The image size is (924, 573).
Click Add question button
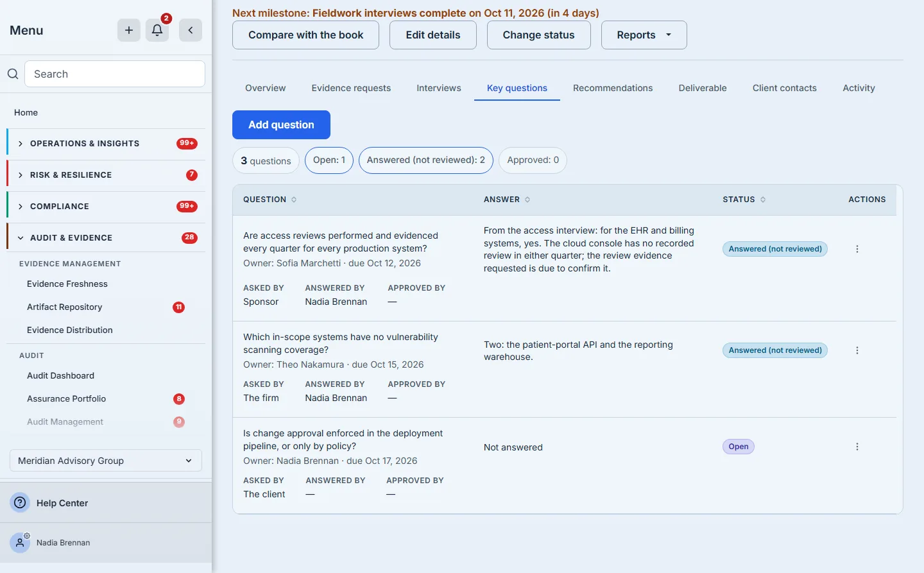[x=281, y=124]
